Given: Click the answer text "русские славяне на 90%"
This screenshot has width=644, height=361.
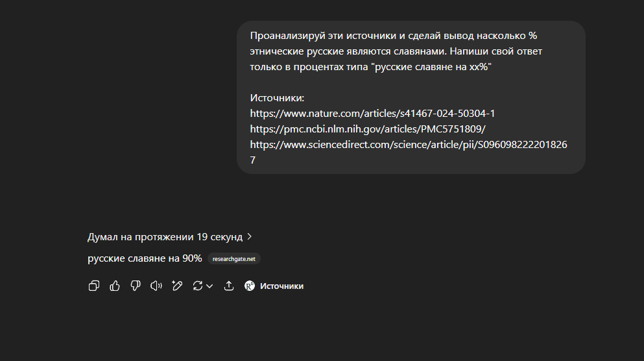Looking at the screenshot, I should pos(145,258).
